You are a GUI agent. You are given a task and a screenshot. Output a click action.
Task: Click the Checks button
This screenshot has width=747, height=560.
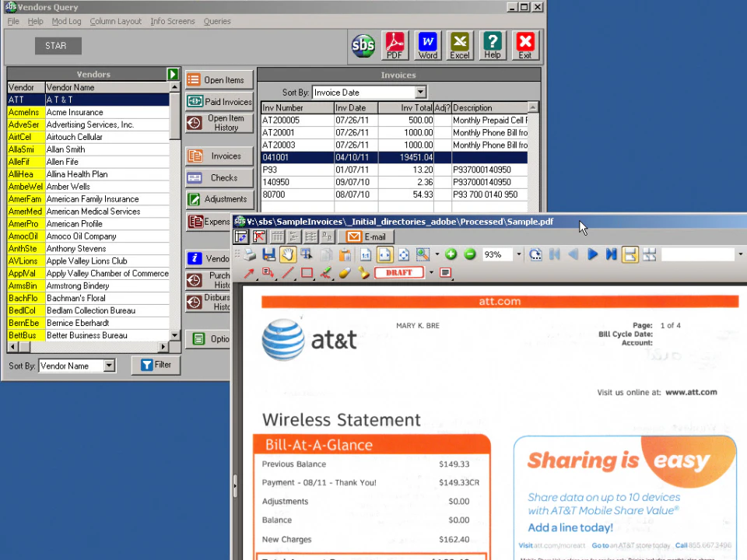coord(219,177)
